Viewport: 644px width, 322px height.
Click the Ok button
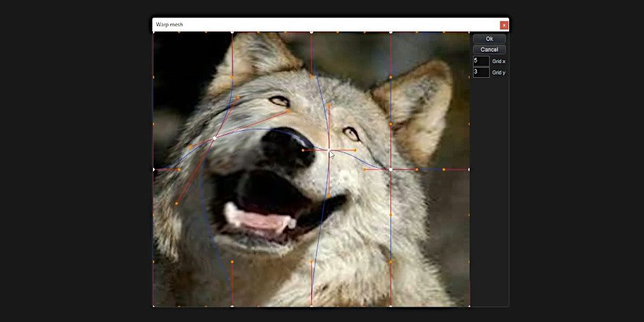489,39
